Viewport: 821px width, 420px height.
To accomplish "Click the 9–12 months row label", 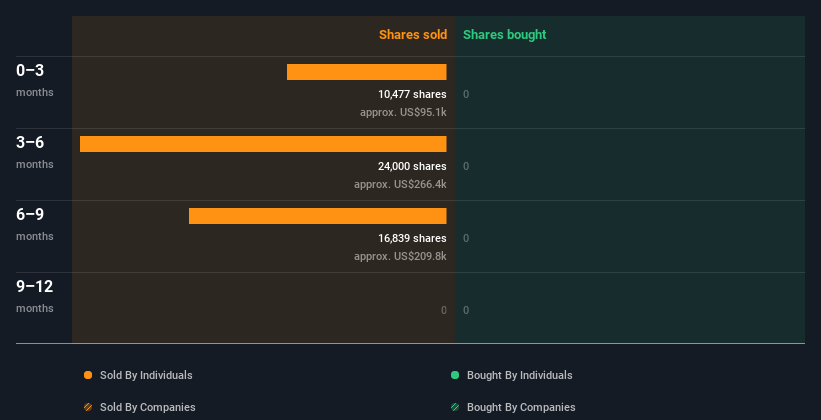I will (x=35, y=296).
